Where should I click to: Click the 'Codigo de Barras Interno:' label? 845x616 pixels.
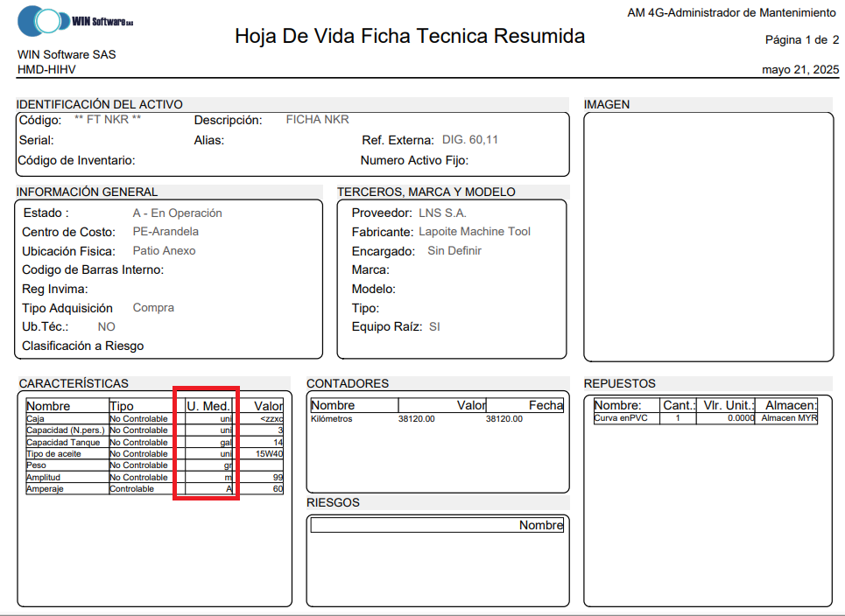[x=93, y=269]
